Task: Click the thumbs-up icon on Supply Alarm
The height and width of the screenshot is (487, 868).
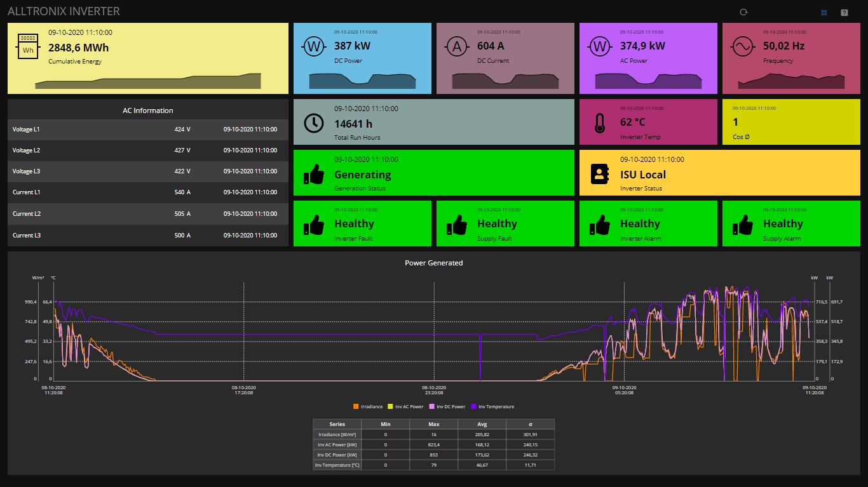Action: (742, 224)
